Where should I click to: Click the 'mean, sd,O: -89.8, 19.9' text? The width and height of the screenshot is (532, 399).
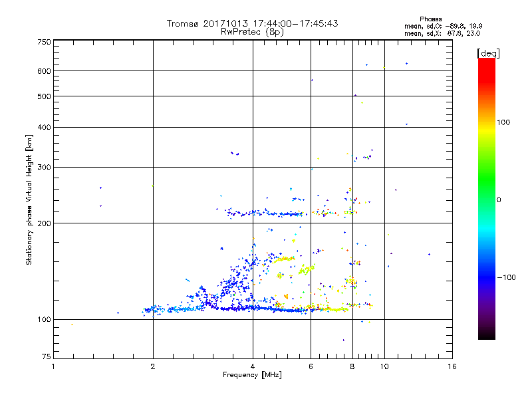coord(443,26)
